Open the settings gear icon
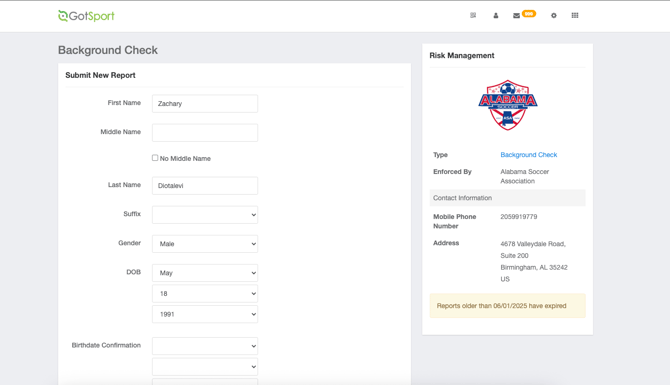 [553, 15]
